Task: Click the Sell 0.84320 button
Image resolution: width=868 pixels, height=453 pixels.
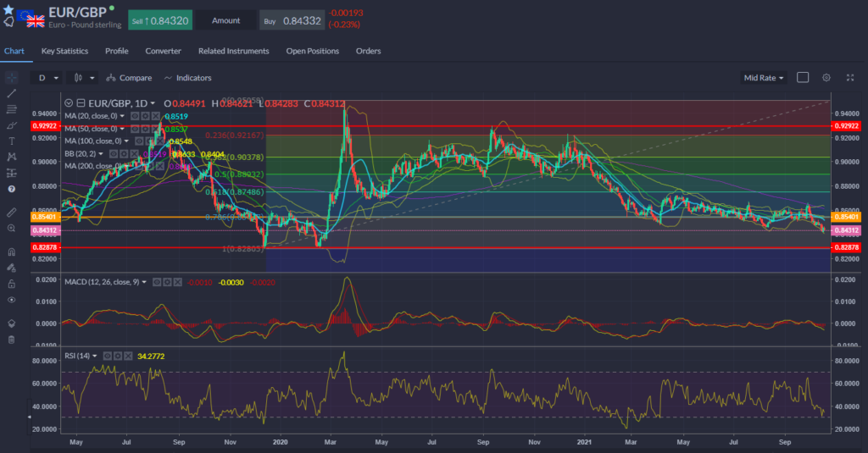Action: coord(160,19)
